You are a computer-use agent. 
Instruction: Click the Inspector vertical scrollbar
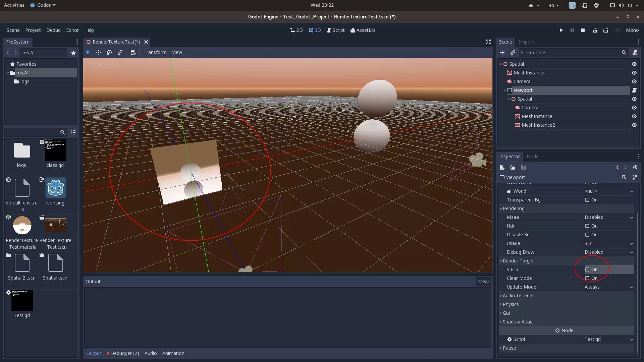click(x=638, y=283)
